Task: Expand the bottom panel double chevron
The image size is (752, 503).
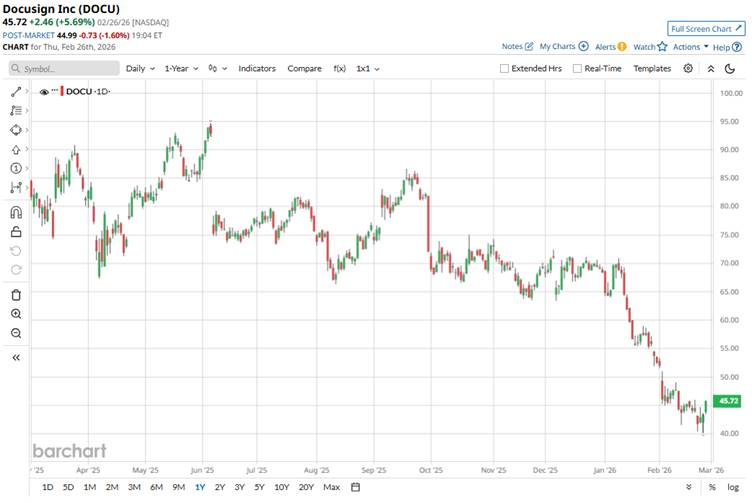Action: coord(689,487)
